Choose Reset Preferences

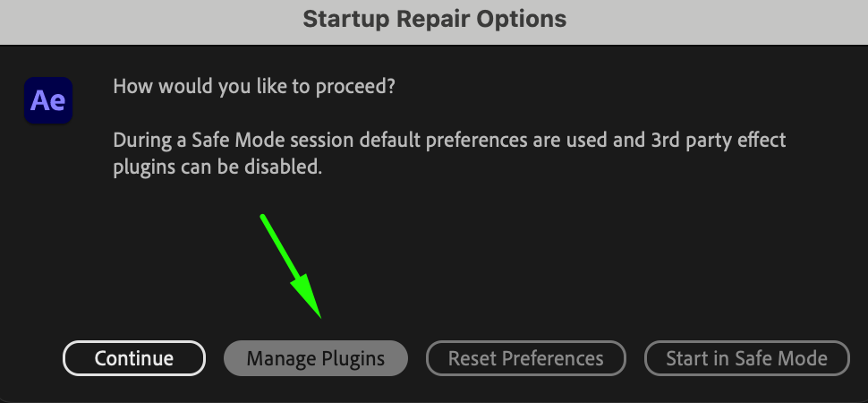click(525, 358)
